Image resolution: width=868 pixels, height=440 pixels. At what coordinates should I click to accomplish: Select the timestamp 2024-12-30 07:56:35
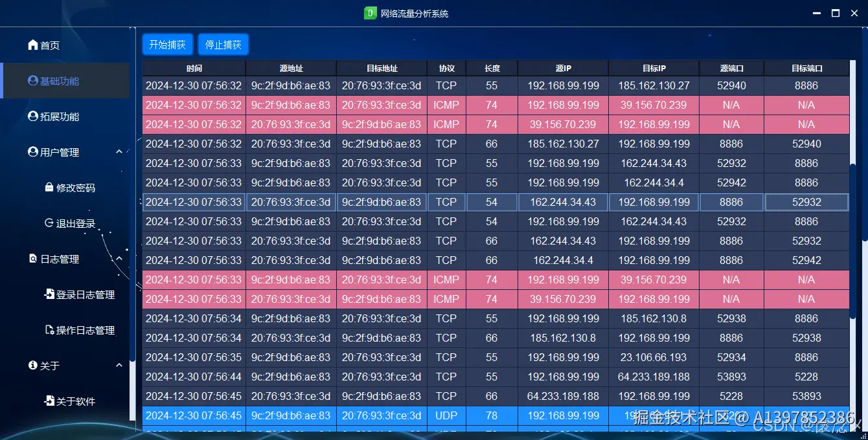(194, 357)
